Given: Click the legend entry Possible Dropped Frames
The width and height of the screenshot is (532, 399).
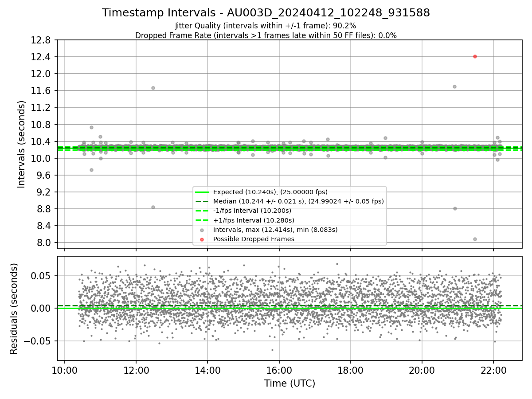Looking at the screenshot, I should coord(254,239).
